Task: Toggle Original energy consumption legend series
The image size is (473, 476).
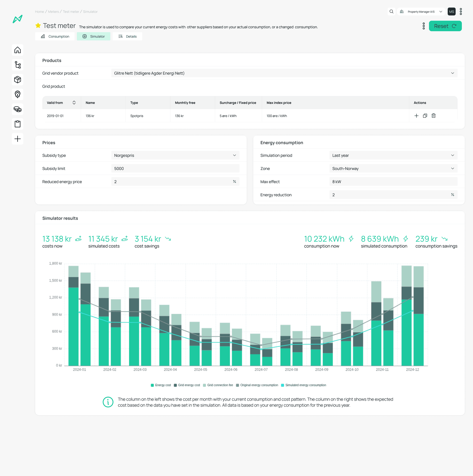Action: click(257, 385)
